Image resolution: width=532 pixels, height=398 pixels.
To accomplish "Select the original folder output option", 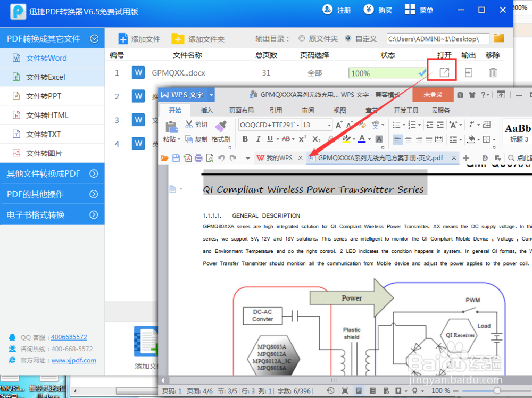I will (301, 38).
